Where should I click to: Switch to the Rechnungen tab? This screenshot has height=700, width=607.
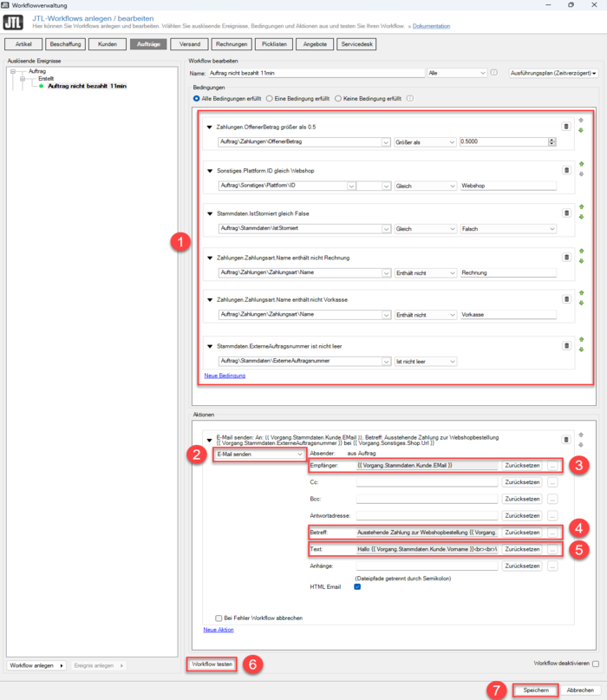[232, 44]
